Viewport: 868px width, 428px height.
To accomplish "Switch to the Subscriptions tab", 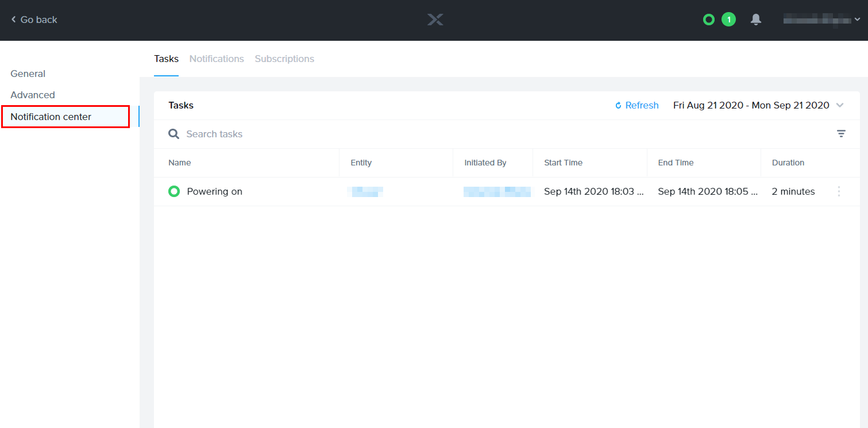I will click(284, 59).
